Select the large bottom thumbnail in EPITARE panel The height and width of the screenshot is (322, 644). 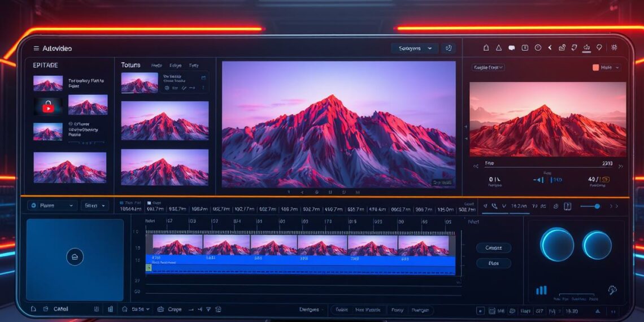(x=70, y=168)
